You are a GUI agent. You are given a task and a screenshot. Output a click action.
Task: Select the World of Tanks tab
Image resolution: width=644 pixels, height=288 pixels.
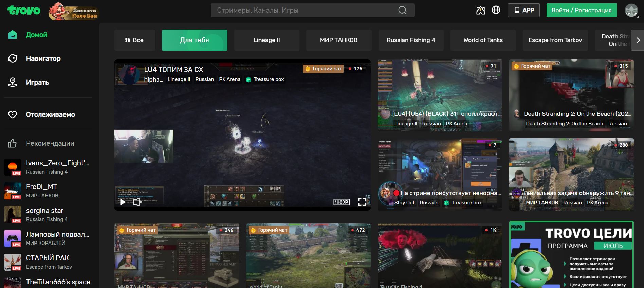click(483, 40)
